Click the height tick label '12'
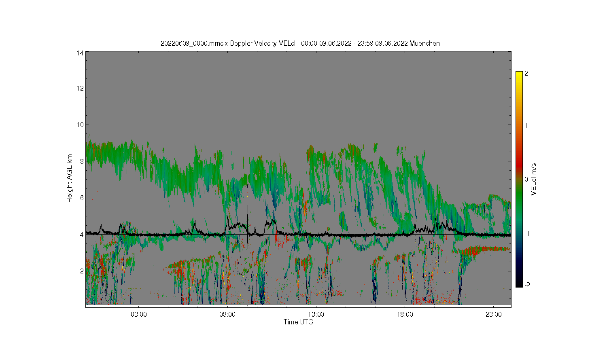 (80, 88)
